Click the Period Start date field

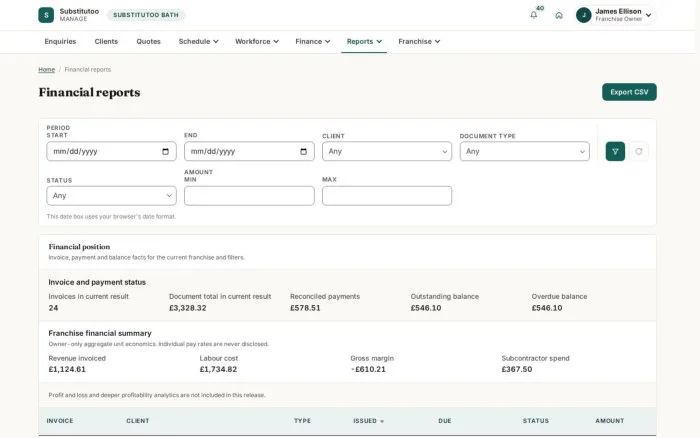(111, 151)
